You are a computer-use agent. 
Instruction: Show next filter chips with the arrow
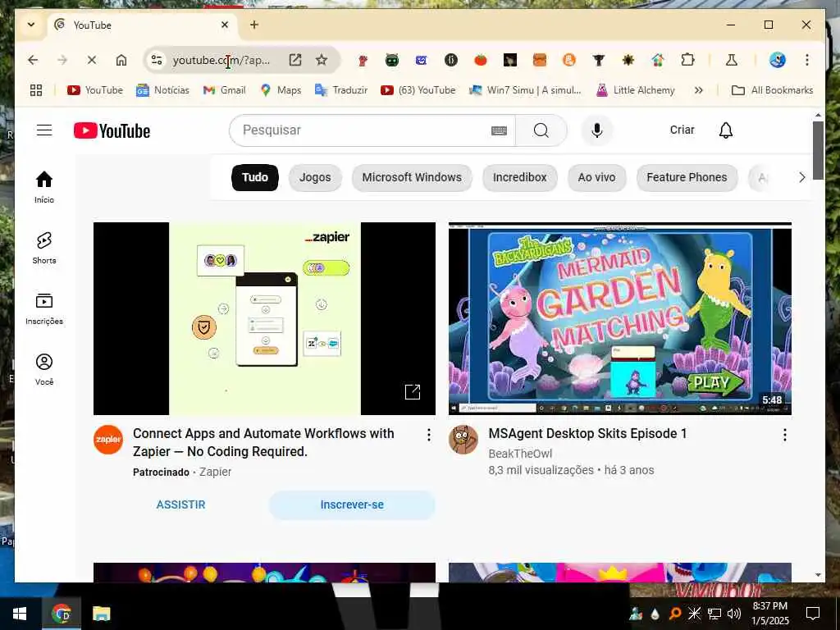(802, 177)
